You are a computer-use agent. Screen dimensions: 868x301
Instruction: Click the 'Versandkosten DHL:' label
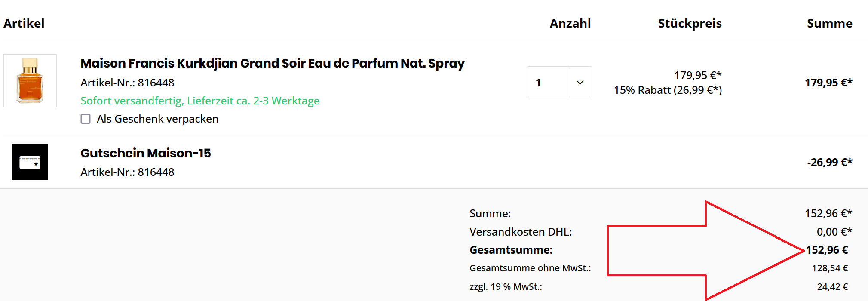click(x=520, y=232)
